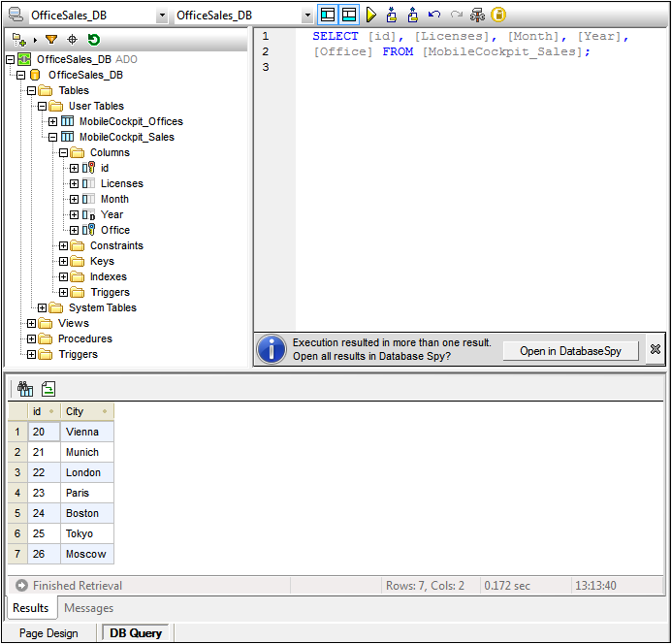Switch to the Page Design tab
The height and width of the screenshot is (644, 672).
click(48, 633)
